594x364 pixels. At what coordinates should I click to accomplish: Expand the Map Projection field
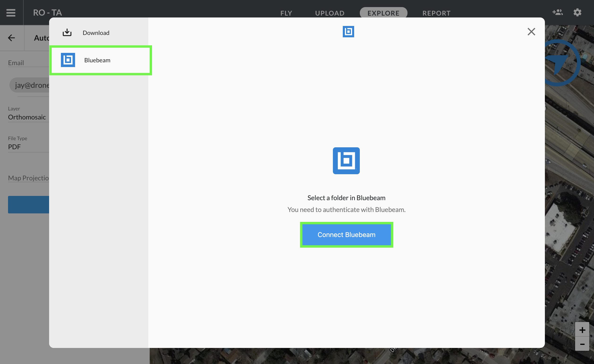[28, 178]
